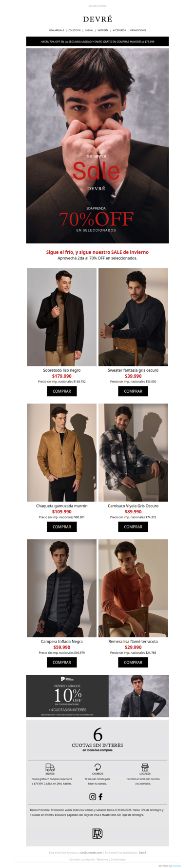The width and height of the screenshot is (195, 868).
Task: Go to Accesorios category
Action: 119,30
